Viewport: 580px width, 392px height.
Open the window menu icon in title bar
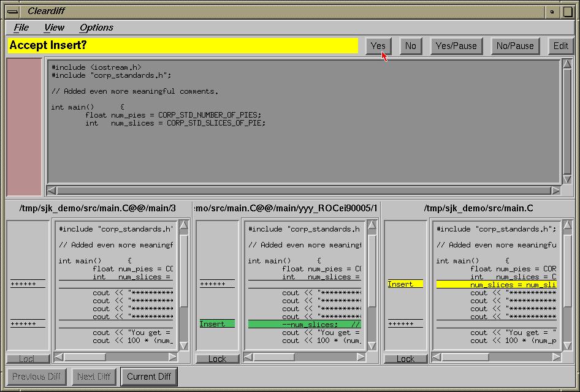pos(12,11)
